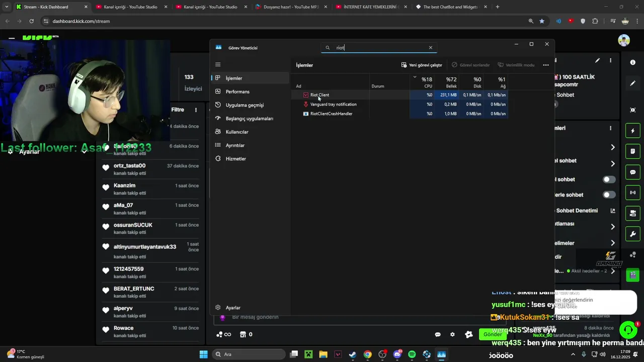Open chat settings gear icon near Gönder
This screenshot has width=644, height=362.
[x=452, y=335]
